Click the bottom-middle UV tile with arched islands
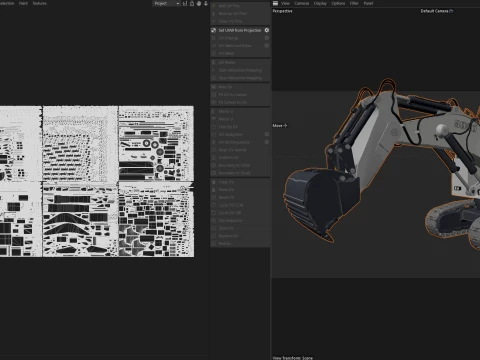480x360 pixels. pyautogui.click(x=80, y=220)
